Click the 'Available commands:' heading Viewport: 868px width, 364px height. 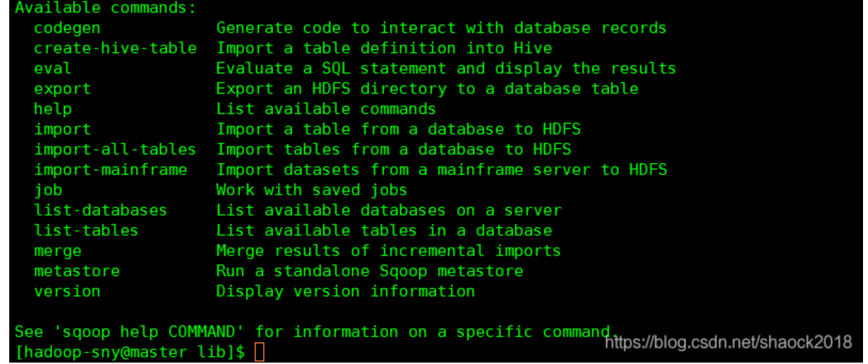(105, 9)
